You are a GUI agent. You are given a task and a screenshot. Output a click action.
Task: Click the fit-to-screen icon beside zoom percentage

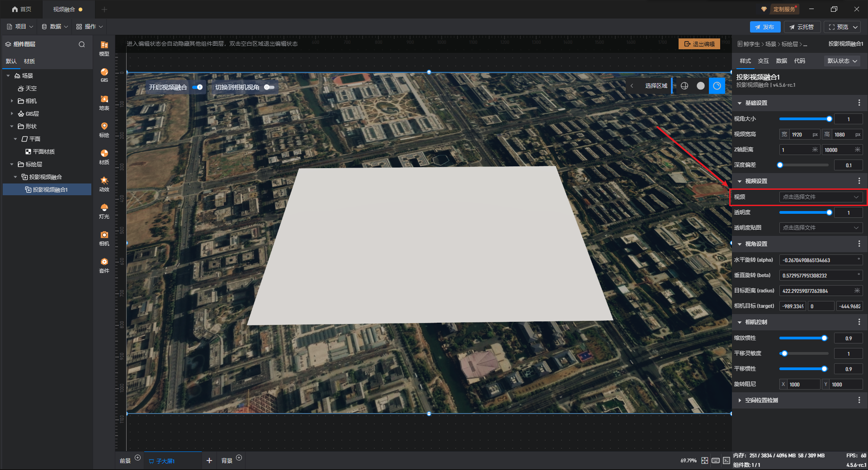point(704,461)
